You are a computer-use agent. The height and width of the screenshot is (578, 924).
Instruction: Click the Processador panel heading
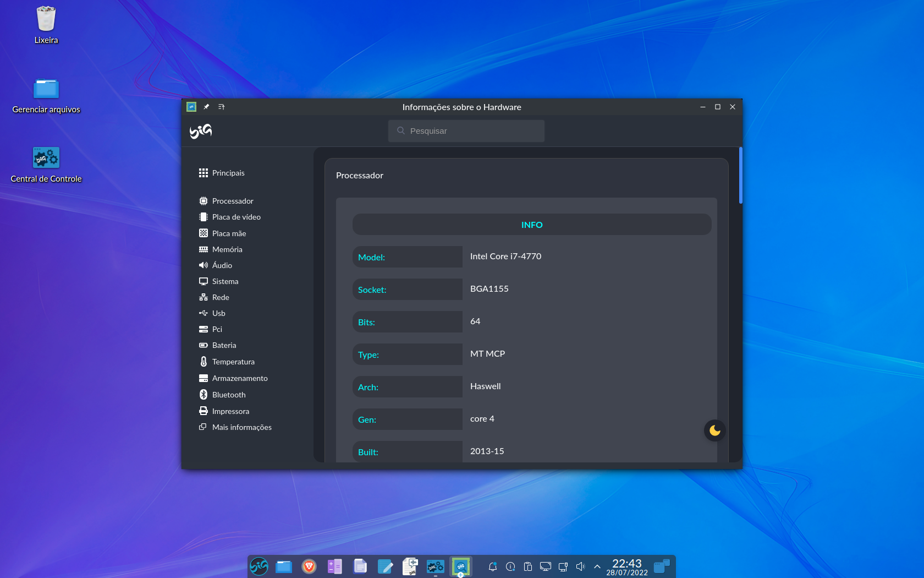coord(360,175)
